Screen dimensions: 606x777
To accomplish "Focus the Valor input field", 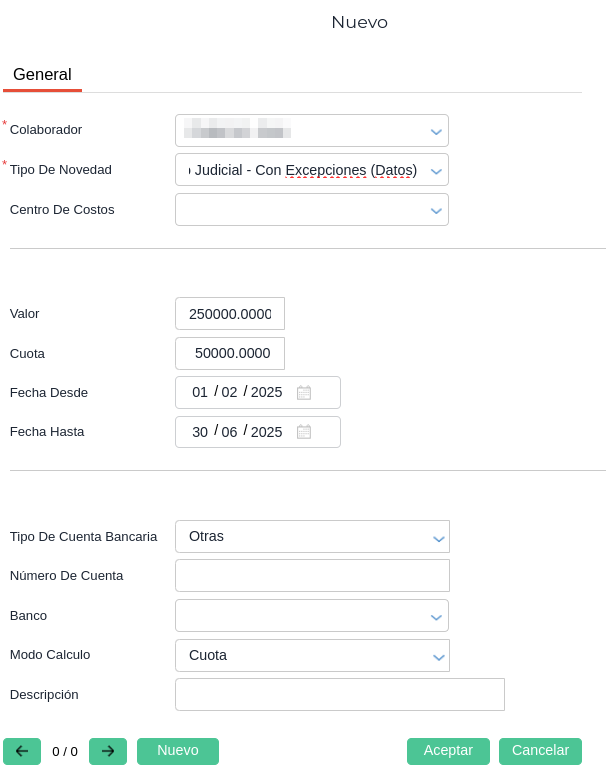I will coord(230,314).
